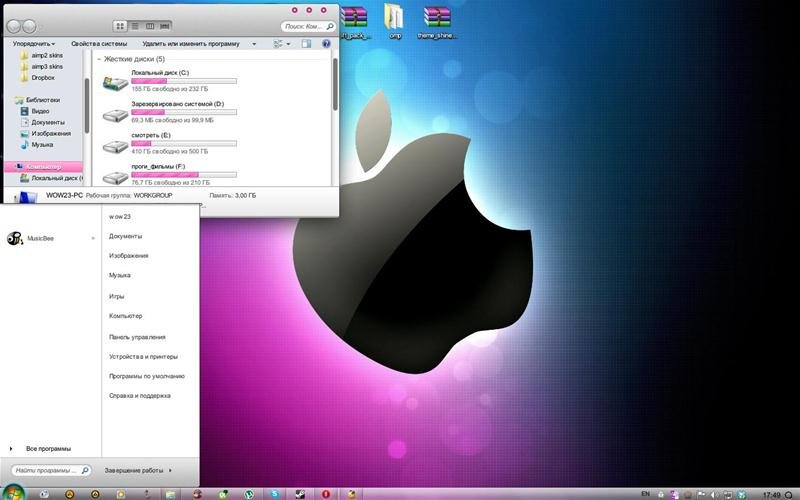Collapse the Жесткие диски group
800x500 pixels.
[x=99, y=59]
